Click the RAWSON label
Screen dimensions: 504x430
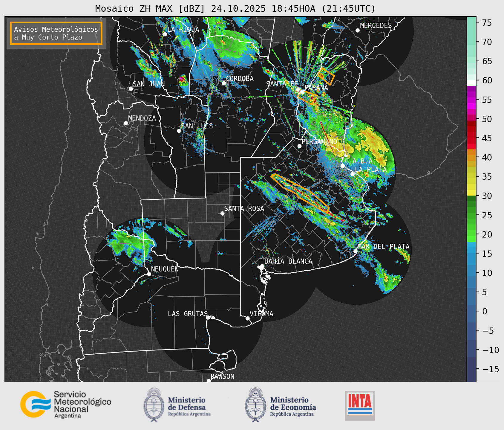[x=223, y=376]
